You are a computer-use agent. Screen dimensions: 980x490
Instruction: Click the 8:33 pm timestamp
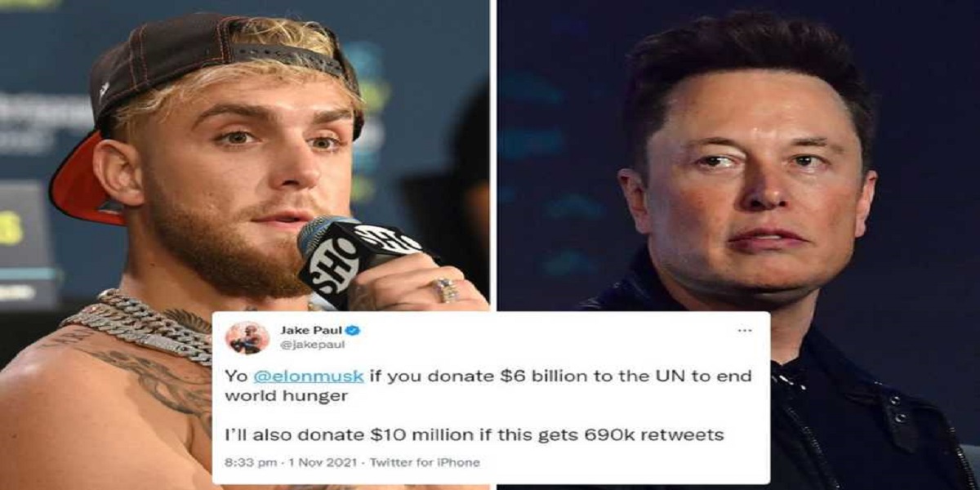249,462
